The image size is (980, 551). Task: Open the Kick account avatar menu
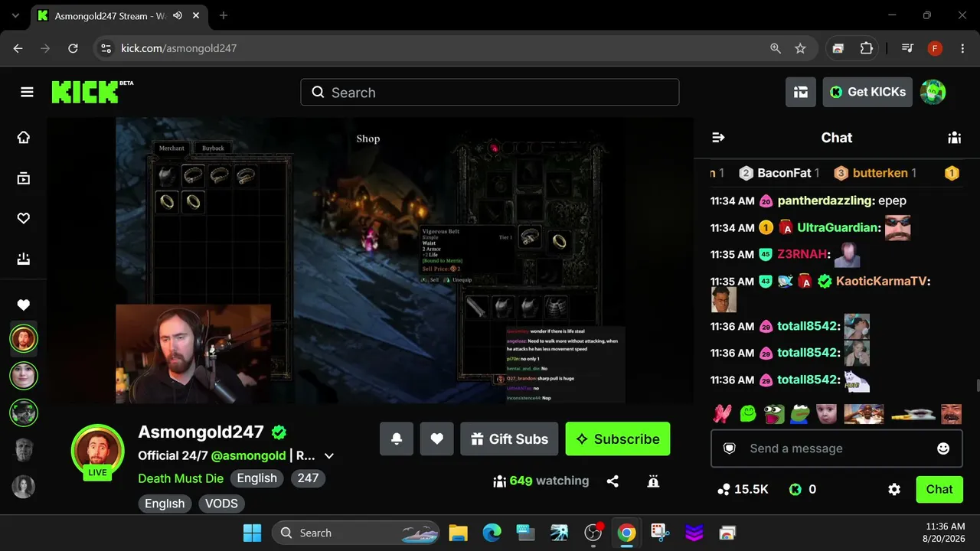point(933,92)
